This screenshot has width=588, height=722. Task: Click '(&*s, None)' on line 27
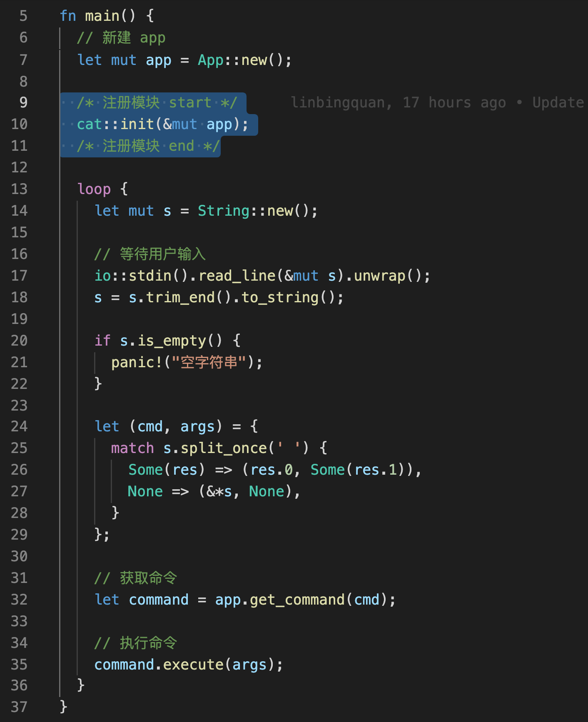pos(246,491)
